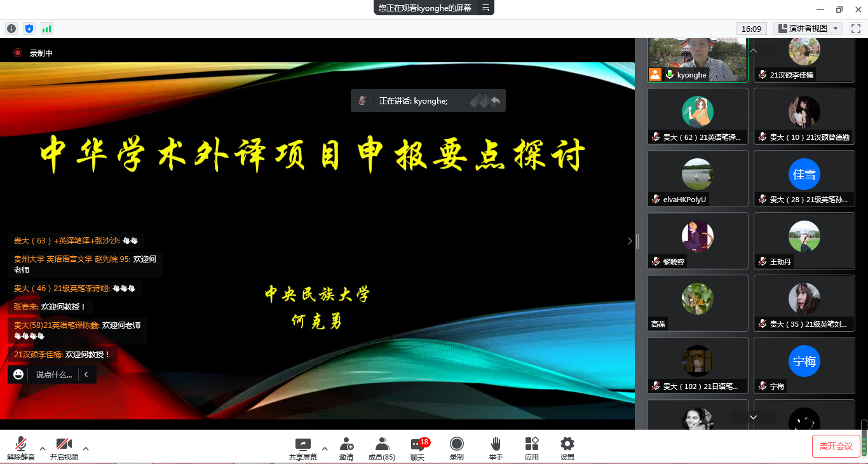Click the meeting timer 16:09
The image size is (868, 464).
click(x=752, y=29)
